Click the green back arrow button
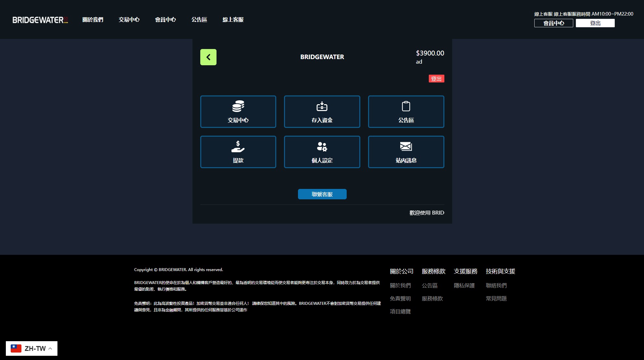Viewport: 644px width, 360px height. pos(208,57)
